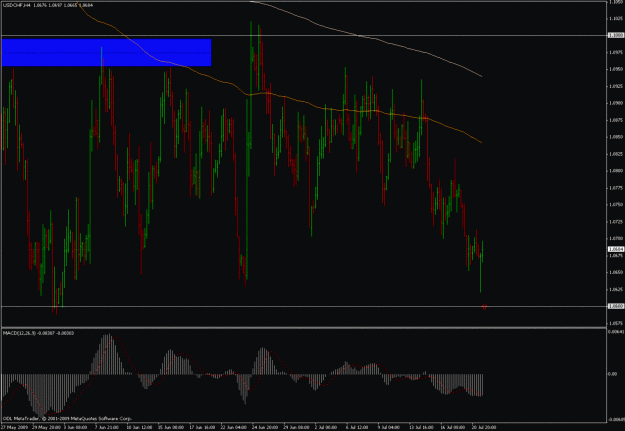
Task: Click the 15 Jun 00:00 time label
Action: tap(170, 427)
